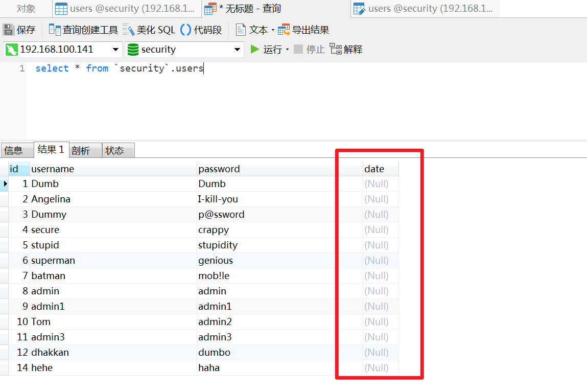This screenshot has width=587, height=392.
Task: Click the green database icon beside security
Action: 133,50
